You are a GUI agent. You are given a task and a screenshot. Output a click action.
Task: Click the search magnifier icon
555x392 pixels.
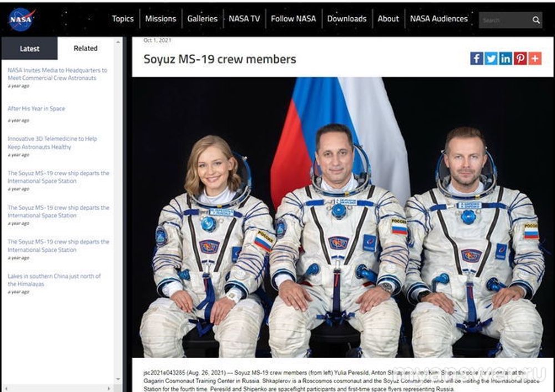tap(536, 21)
